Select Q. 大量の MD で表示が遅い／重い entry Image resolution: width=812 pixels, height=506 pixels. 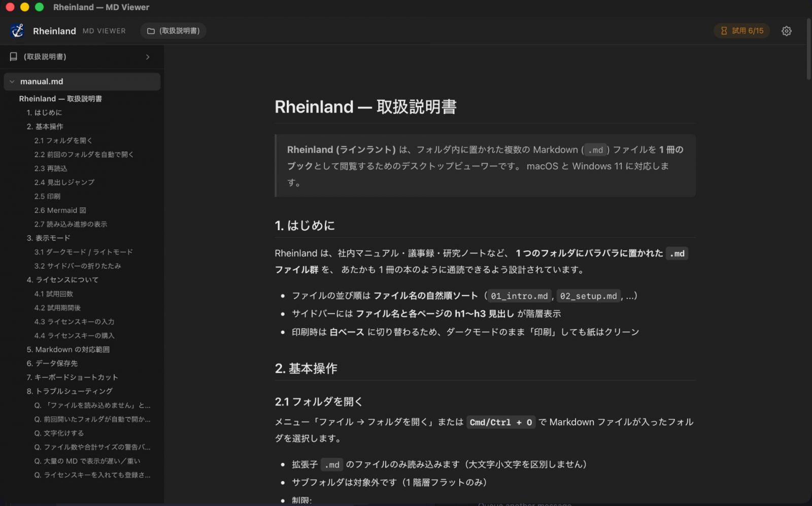coord(87,461)
